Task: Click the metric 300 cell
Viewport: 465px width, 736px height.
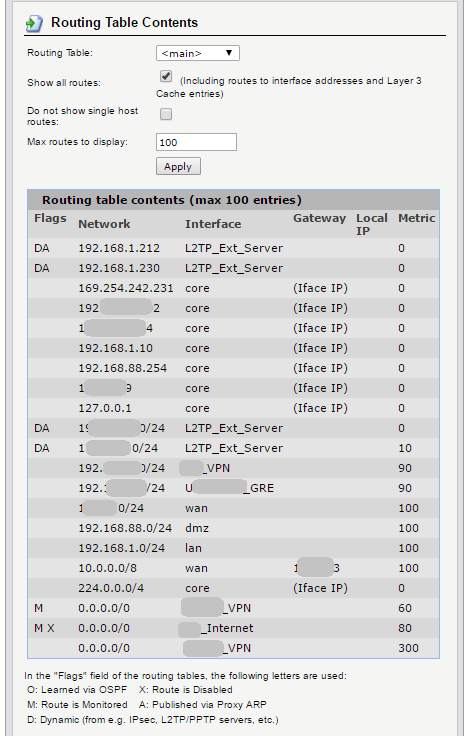Action: tap(408, 649)
